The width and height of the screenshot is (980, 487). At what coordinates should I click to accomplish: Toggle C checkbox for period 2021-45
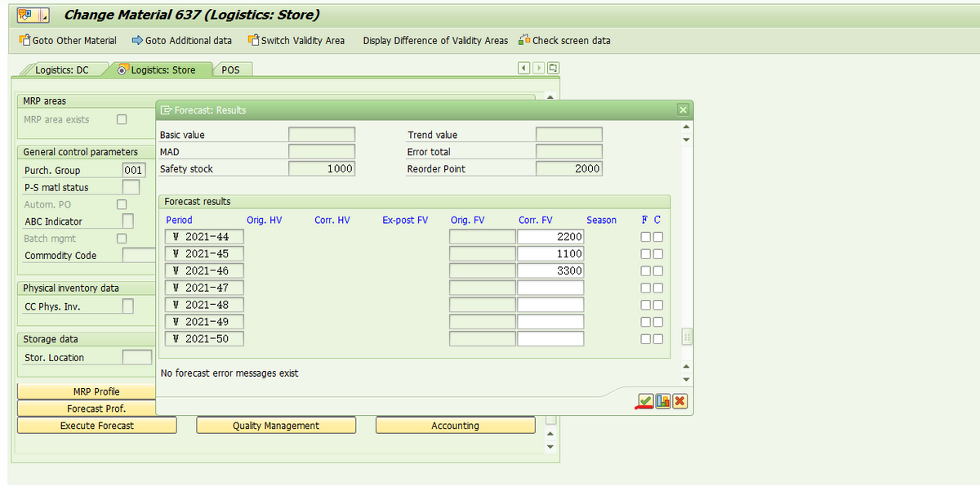pos(658,254)
